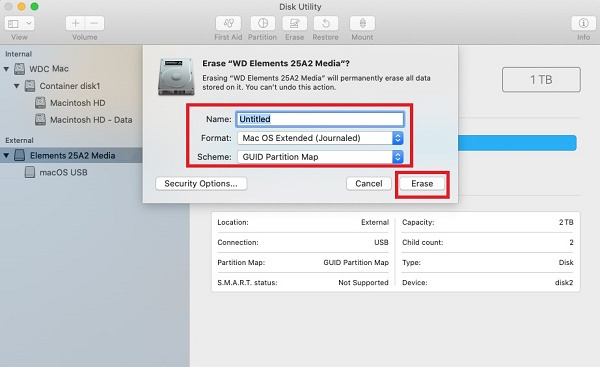Click 'USB' connection value
Screen dimensions: 600x367
[x=381, y=243]
